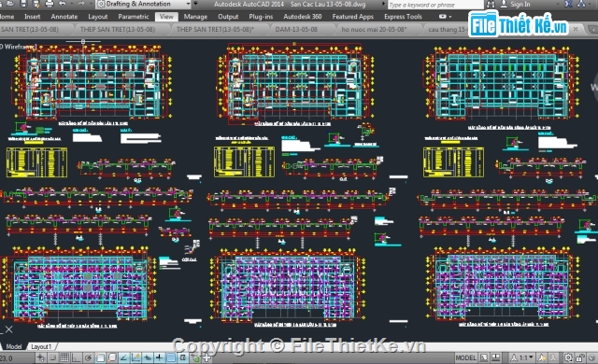Toggle Object Snap in status bar
The height and width of the screenshot is (364, 598).
pyautogui.click(x=100, y=357)
